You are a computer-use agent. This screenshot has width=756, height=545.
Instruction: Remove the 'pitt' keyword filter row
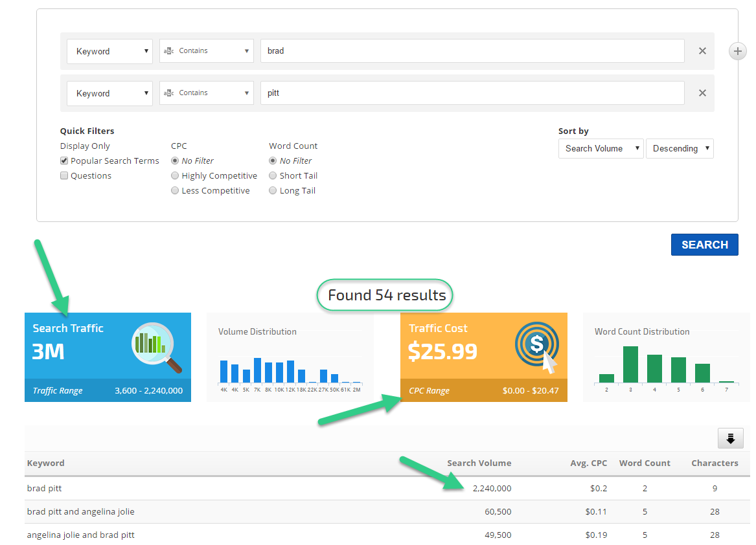pyautogui.click(x=702, y=93)
